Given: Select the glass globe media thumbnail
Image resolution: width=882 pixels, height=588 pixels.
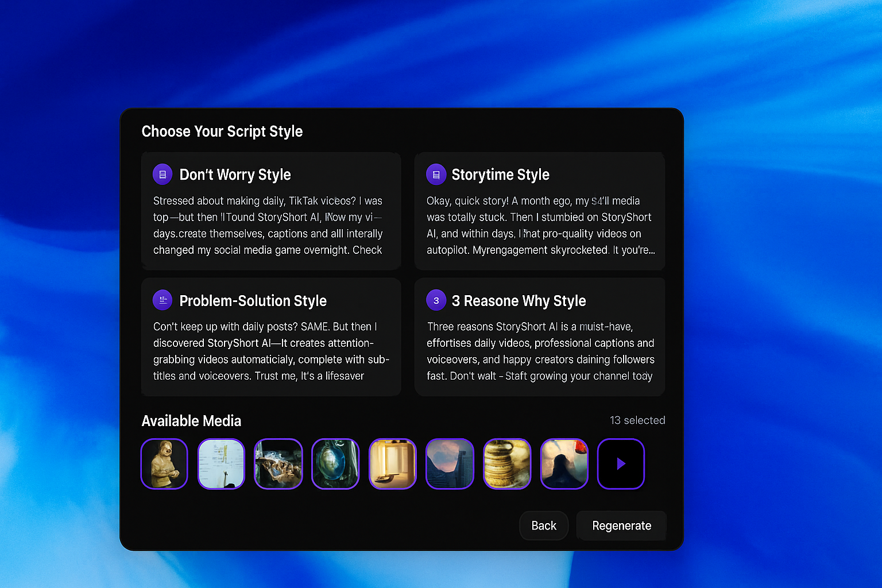Looking at the screenshot, I should tap(335, 464).
